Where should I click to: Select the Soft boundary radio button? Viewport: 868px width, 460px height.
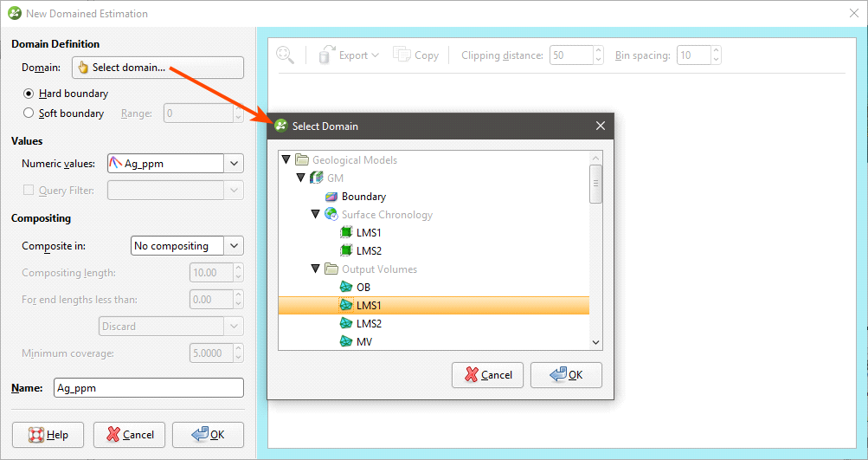tap(29, 113)
